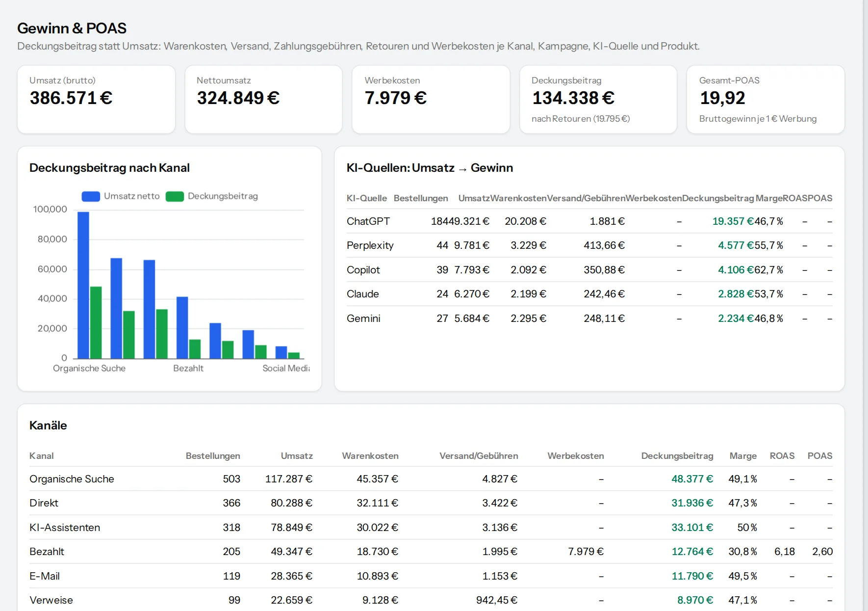Click KI-Assistenten Deckungsbeitrag 33.101 €
The width and height of the screenshot is (868, 611).
point(692,528)
